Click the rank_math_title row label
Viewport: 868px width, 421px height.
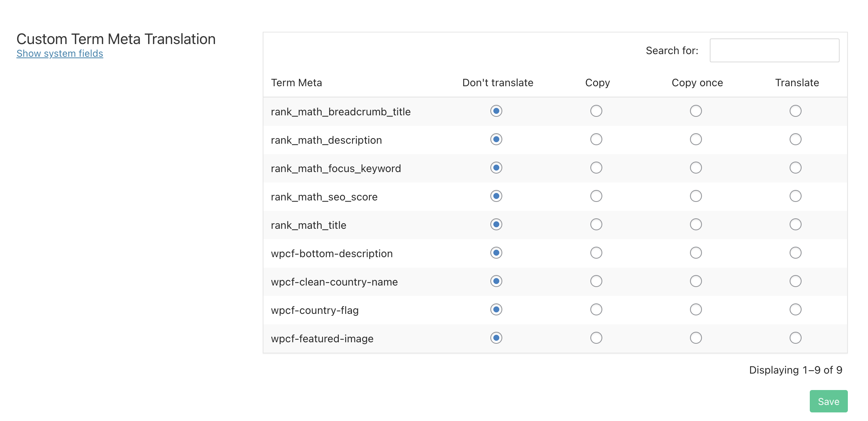coord(309,225)
